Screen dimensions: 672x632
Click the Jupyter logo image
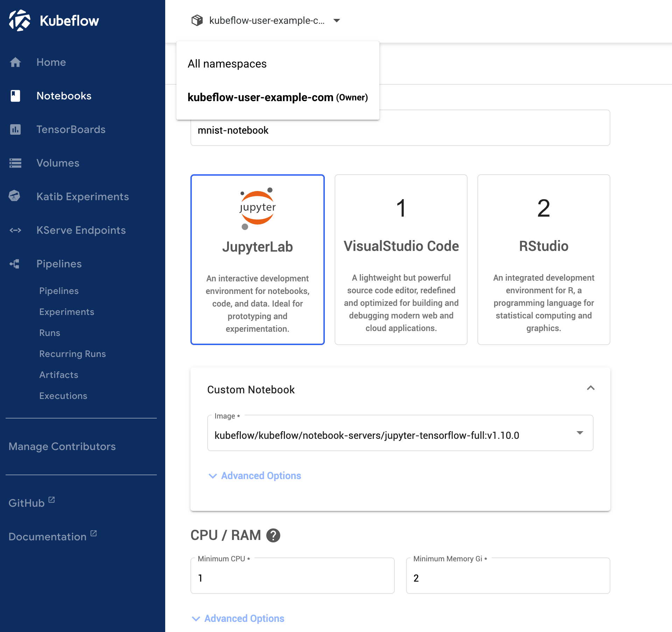(258, 208)
